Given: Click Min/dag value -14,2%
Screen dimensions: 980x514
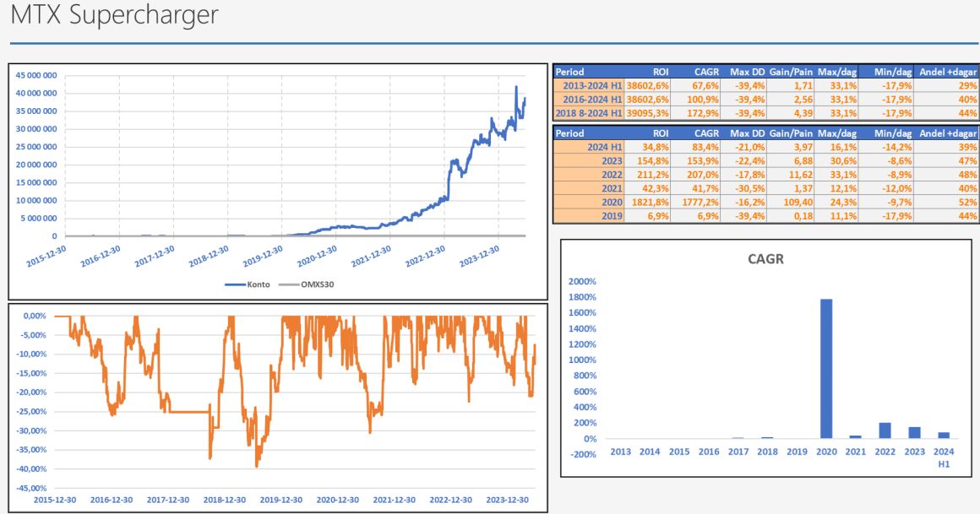Looking at the screenshot, I should point(897,147).
